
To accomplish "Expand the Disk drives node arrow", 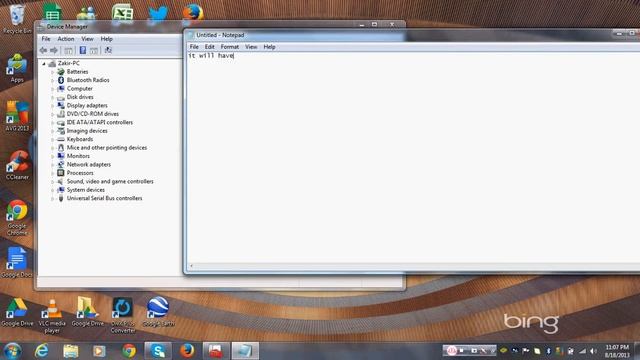I will (53, 97).
